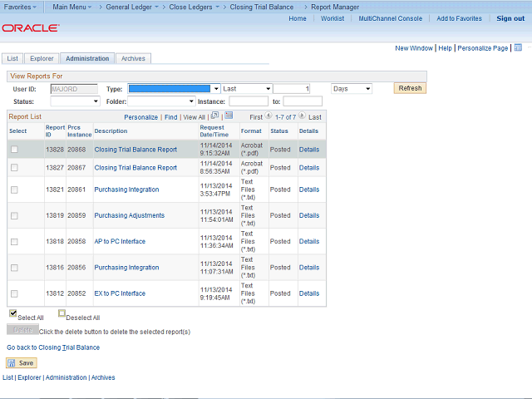Screen dimensions: 532x399
Task: Open the Days unit dropdown
Action: pyautogui.click(x=351, y=88)
